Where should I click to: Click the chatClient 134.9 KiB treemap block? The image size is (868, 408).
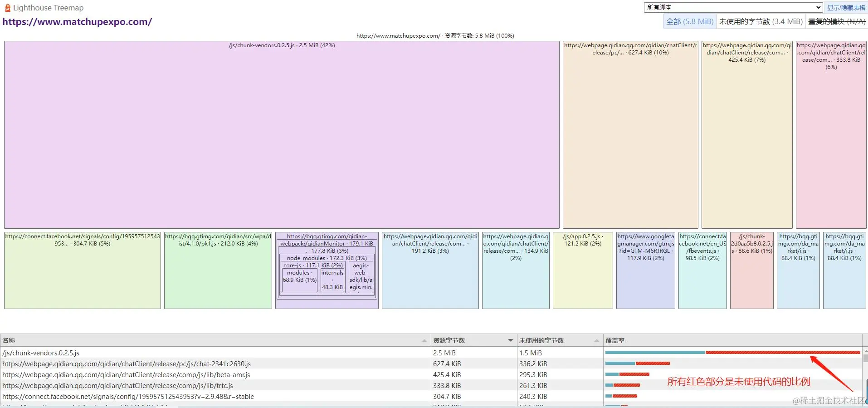[x=516, y=270]
